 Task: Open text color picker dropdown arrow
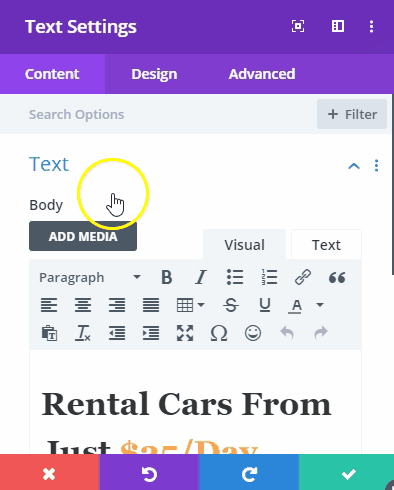(320, 305)
